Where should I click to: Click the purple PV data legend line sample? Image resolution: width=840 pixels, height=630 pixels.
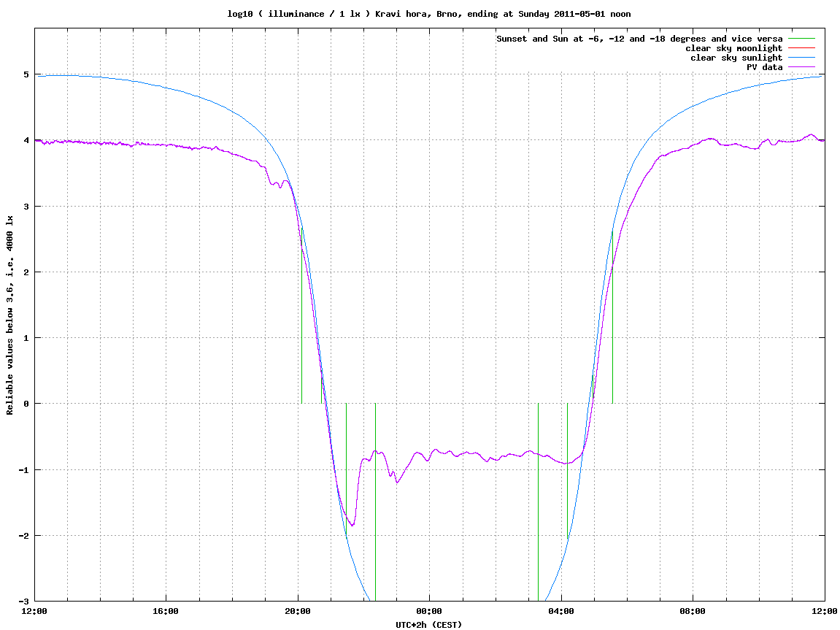801,67
